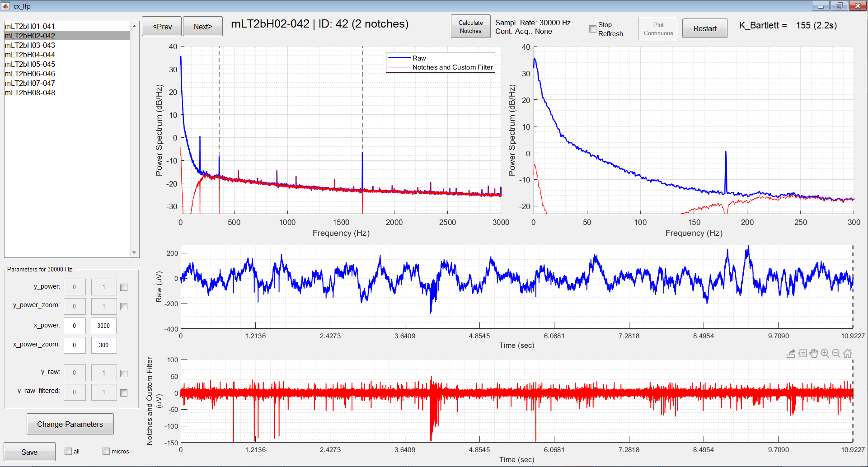This screenshot has height=467, width=868.
Task: Click the 'Sampl. Rate: 30000 Hz' text
Action: click(x=533, y=23)
